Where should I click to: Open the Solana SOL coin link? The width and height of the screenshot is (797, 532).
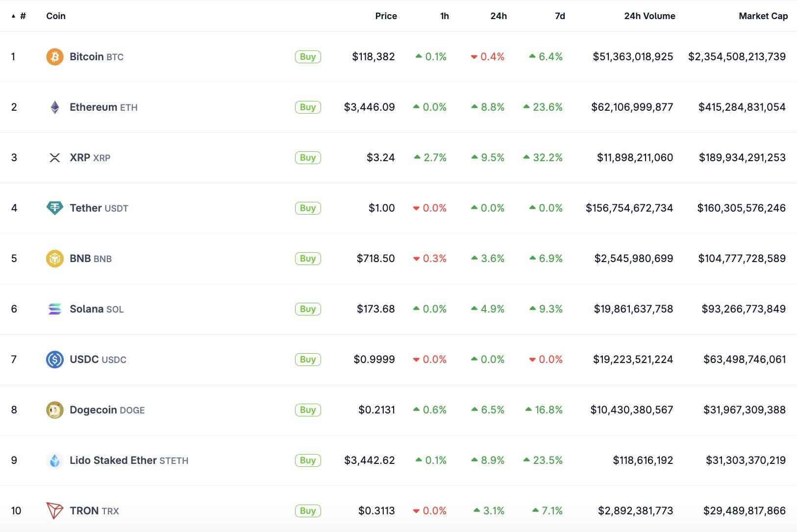click(x=97, y=309)
